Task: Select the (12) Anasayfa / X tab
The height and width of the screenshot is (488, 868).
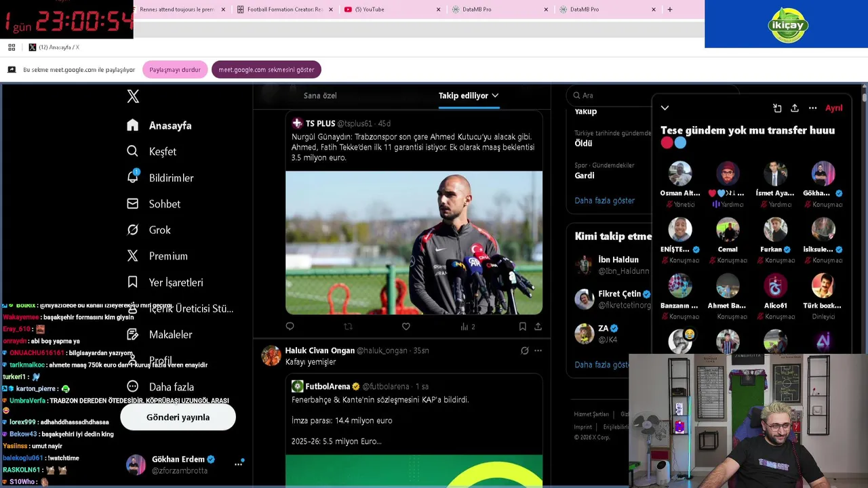Action: point(54,47)
